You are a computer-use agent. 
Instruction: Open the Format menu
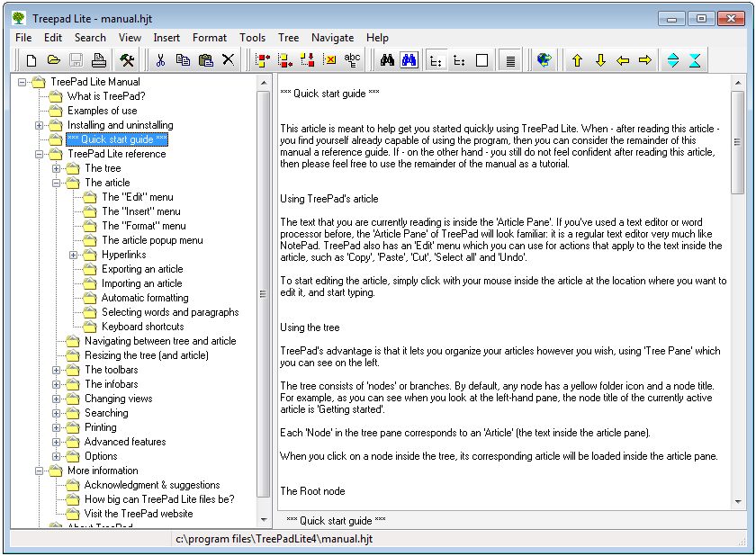pos(210,38)
